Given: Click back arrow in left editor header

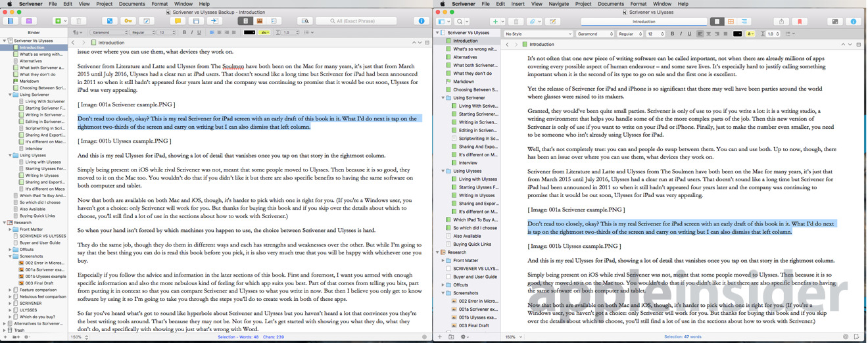Looking at the screenshot, I should 74,43.
